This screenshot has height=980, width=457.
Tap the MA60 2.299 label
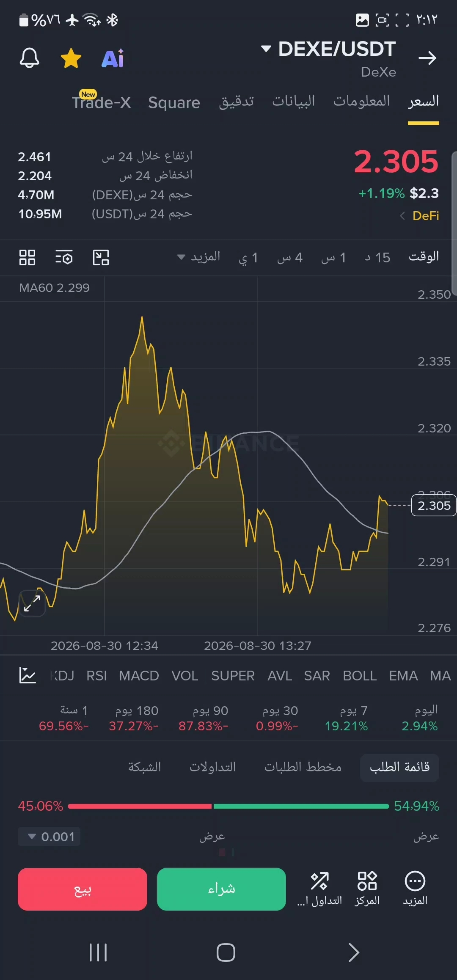pyautogui.click(x=54, y=288)
